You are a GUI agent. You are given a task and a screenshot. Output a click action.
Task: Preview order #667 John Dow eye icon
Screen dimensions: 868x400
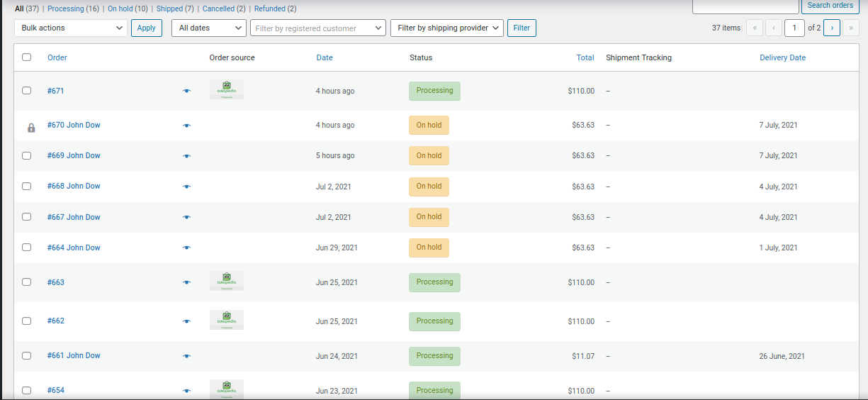186,217
